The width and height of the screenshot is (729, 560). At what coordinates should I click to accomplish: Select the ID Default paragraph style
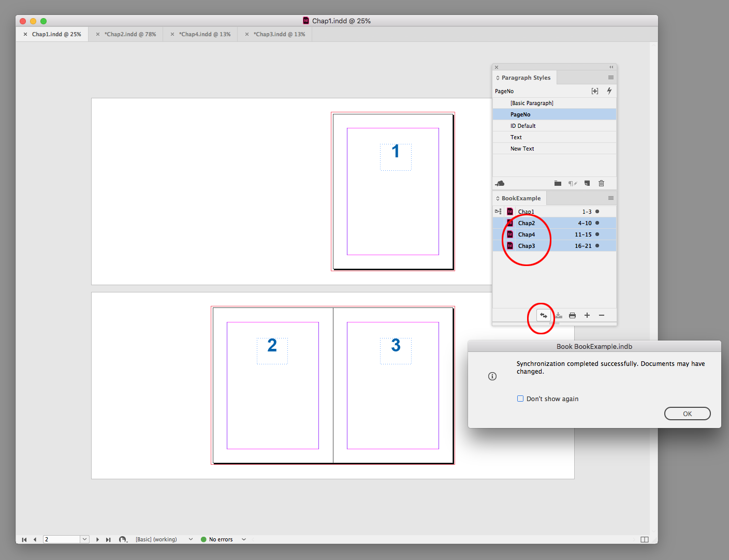pos(555,126)
